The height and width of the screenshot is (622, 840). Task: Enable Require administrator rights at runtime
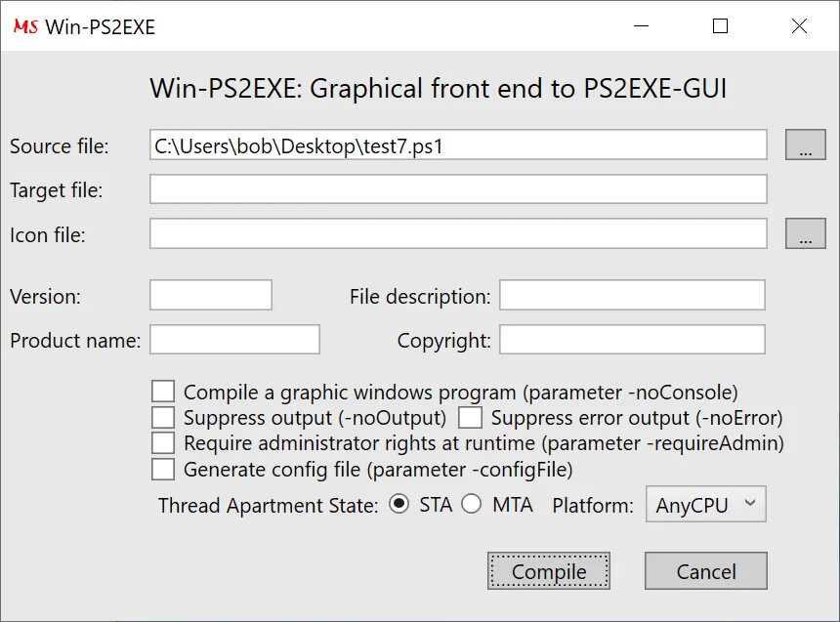tap(163, 442)
